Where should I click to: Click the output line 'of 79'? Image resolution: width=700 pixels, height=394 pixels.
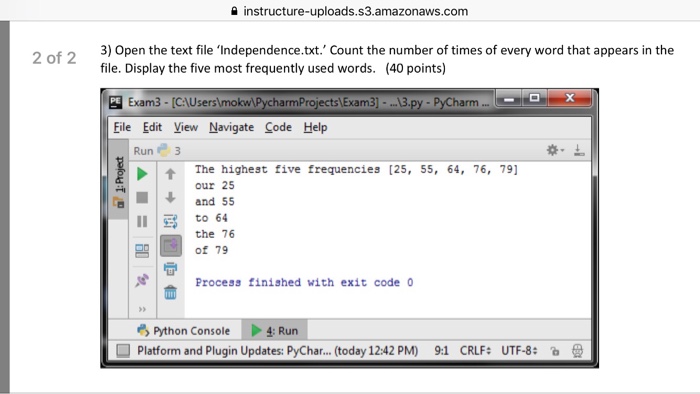211,250
